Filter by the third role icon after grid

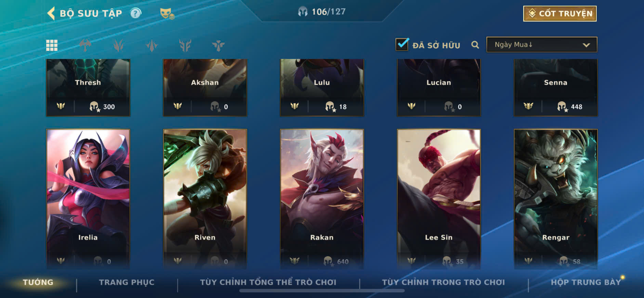point(152,45)
